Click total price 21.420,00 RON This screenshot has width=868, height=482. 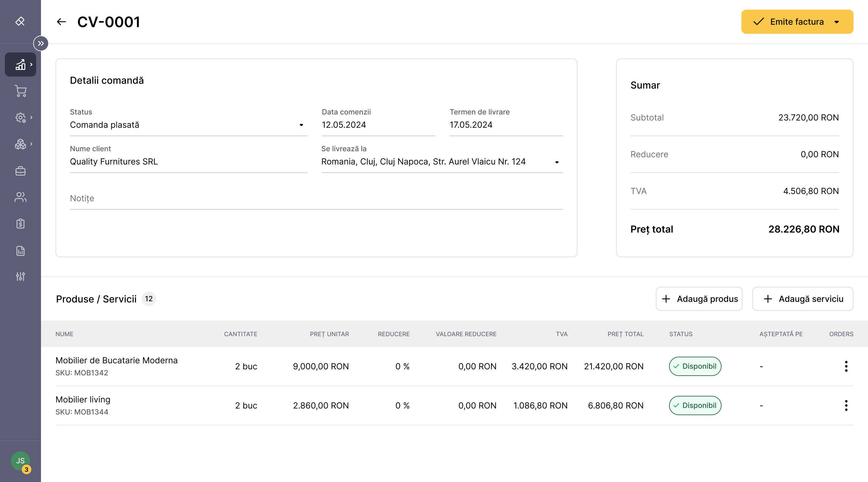(614, 366)
